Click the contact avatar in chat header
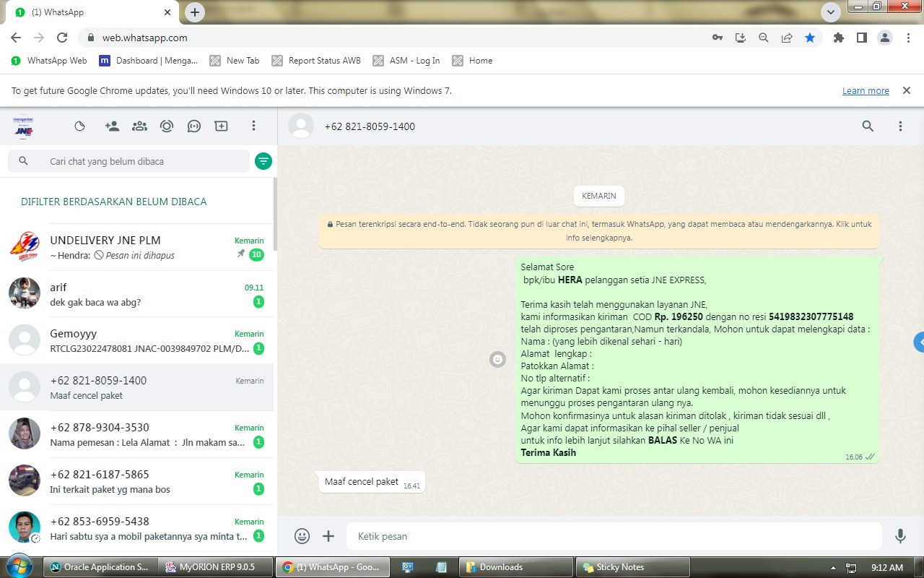Image resolution: width=924 pixels, height=578 pixels. [x=301, y=126]
